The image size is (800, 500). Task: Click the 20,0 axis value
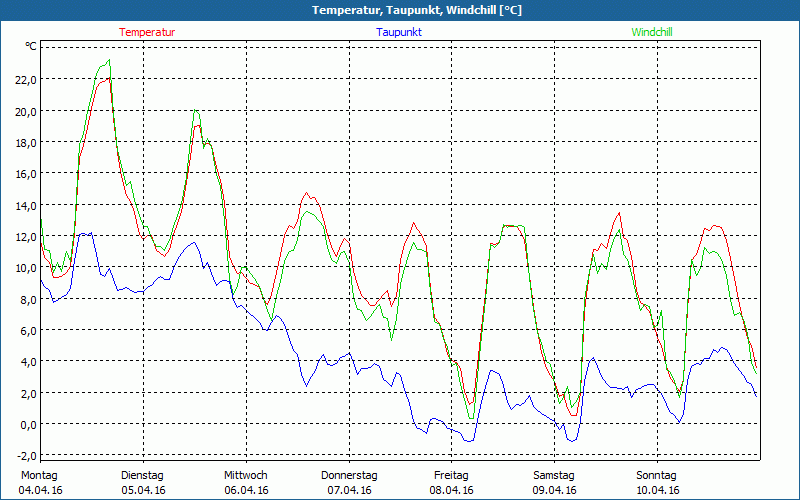pyautogui.click(x=26, y=111)
